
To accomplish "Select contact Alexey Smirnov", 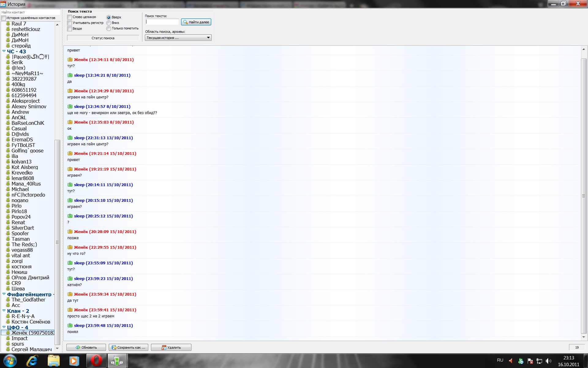I will 29,106.
